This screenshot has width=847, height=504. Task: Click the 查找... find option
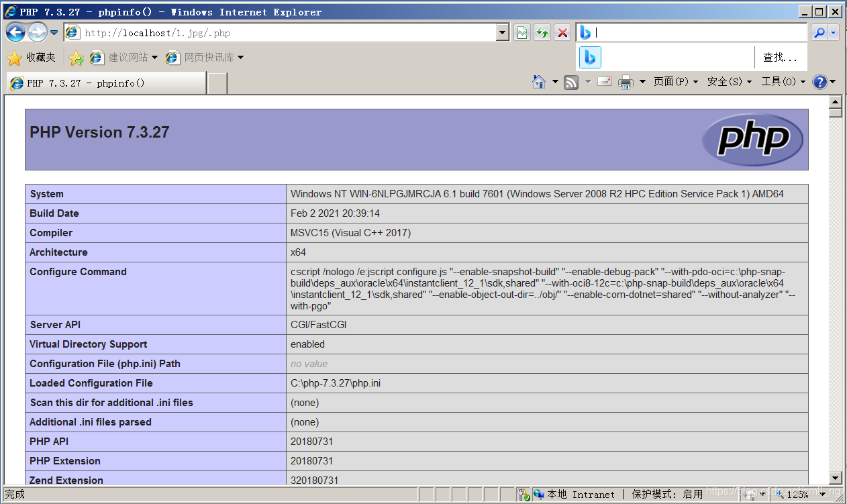coord(780,58)
